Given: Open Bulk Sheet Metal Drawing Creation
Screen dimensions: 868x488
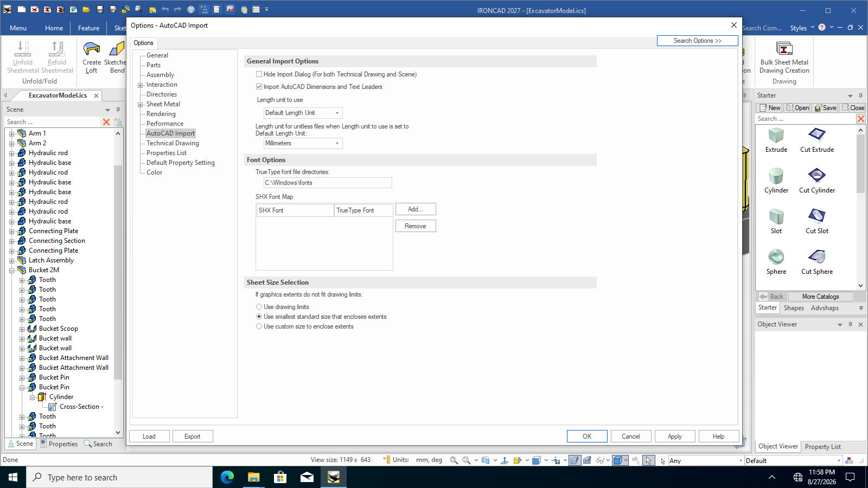Looking at the screenshot, I should (784, 58).
